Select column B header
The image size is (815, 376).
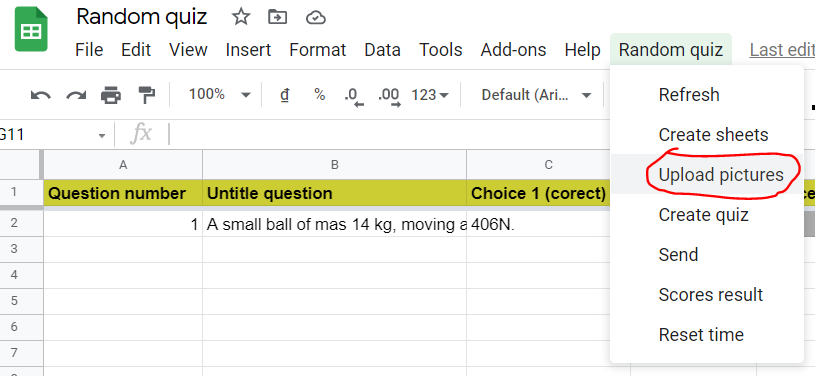(335, 165)
